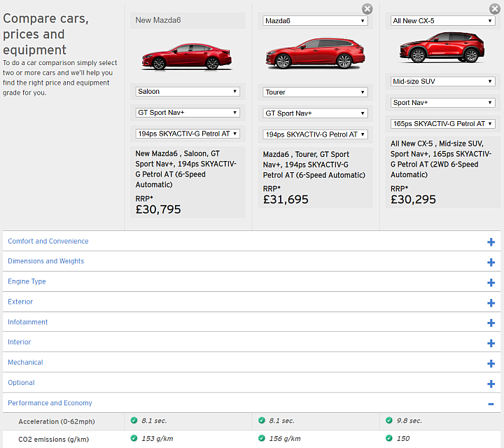Viewport: 504px width, 448px height.
Task: Open New Mazda6 GT Sport Nav+ grade dropdown
Action: (x=188, y=113)
